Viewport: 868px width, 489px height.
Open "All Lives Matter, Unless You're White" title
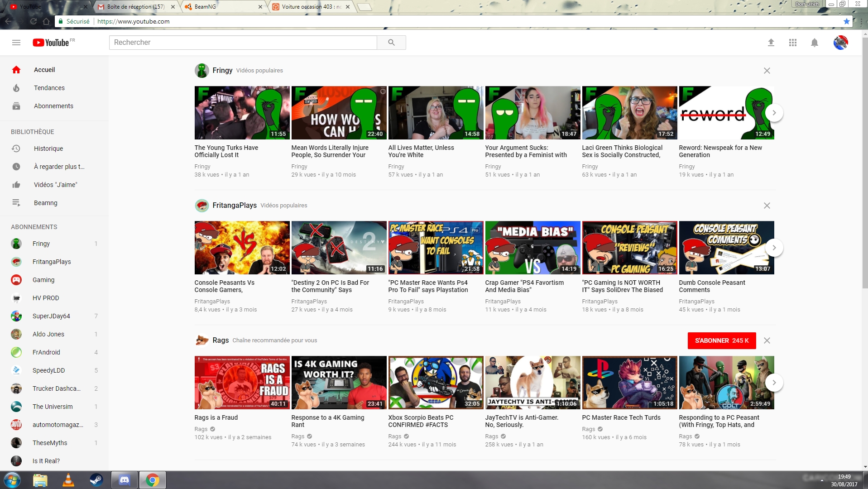click(421, 151)
